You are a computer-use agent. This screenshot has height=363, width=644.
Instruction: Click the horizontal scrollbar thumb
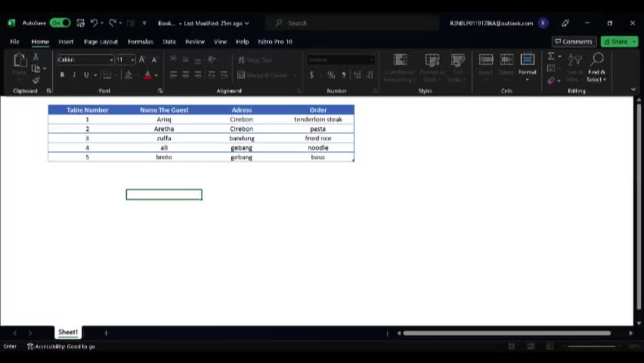click(x=506, y=333)
